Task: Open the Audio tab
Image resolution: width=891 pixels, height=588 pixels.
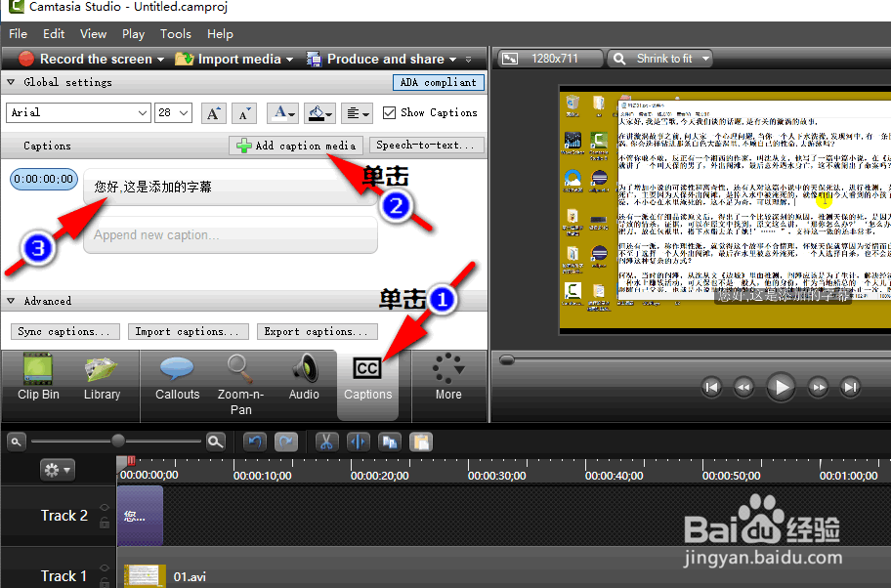Action: (x=304, y=378)
